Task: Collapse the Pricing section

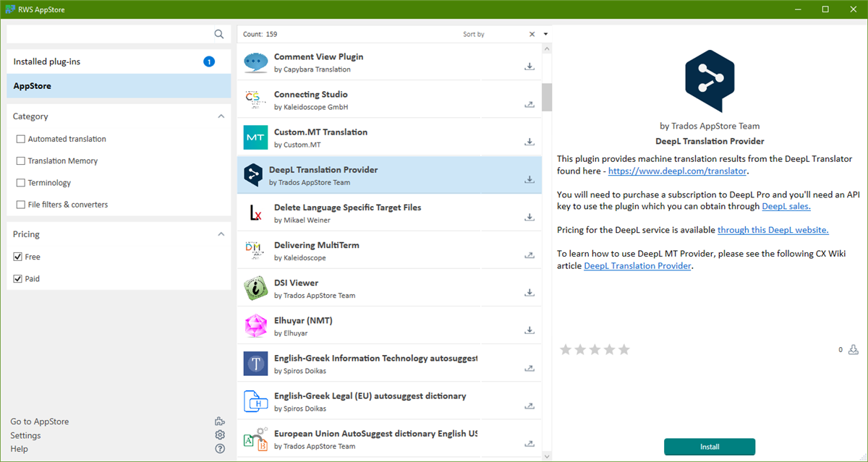Action: 221,234
